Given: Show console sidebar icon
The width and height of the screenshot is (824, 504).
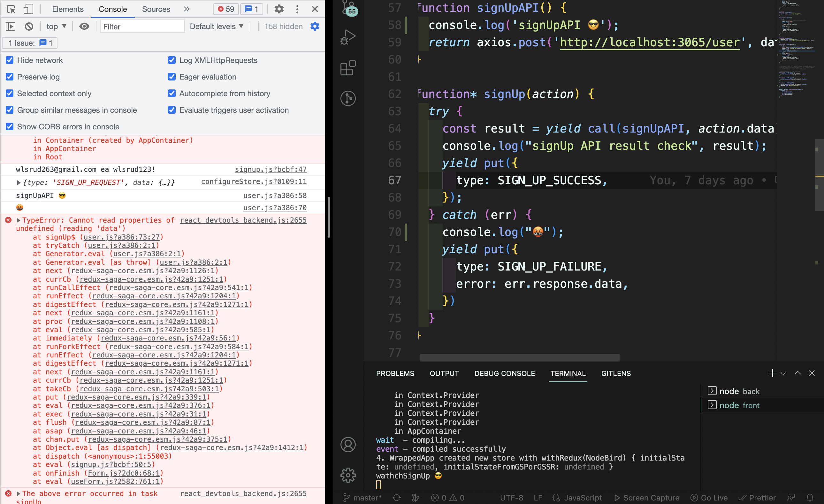Looking at the screenshot, I should click(11, 27).
